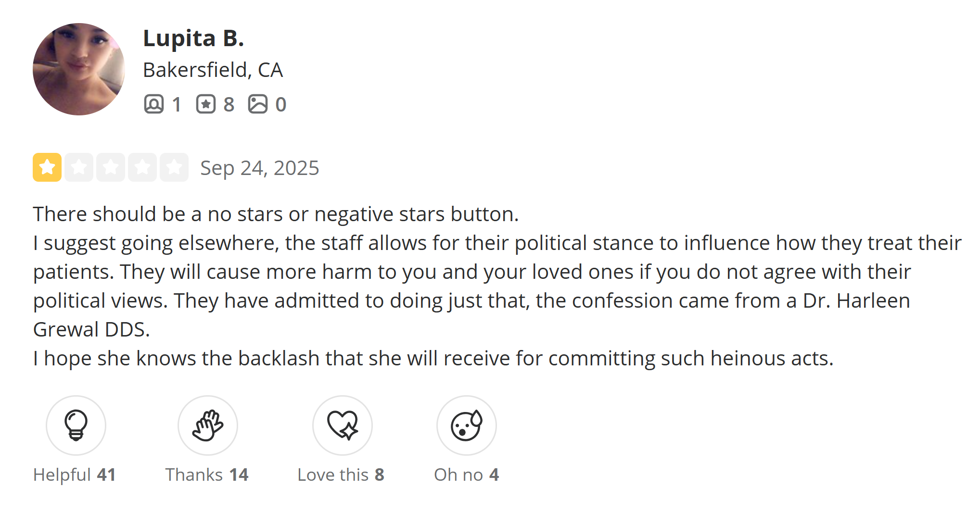Click the photos count image icon
Image resolution: width=980 pixels, height=512 pixels.
258,104
